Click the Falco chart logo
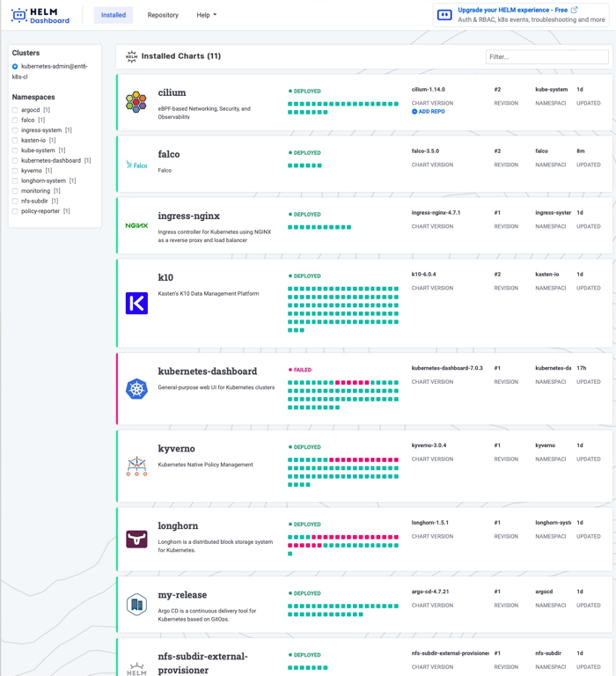This screenshot has width=616, height=676. pyautogui.click(x=136, y=165)
